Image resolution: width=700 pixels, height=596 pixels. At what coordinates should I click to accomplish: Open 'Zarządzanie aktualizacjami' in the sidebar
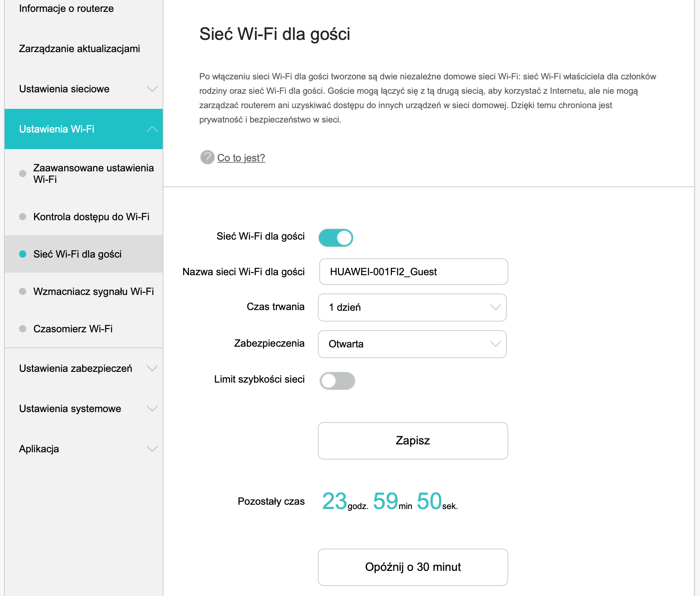(79, 48)
